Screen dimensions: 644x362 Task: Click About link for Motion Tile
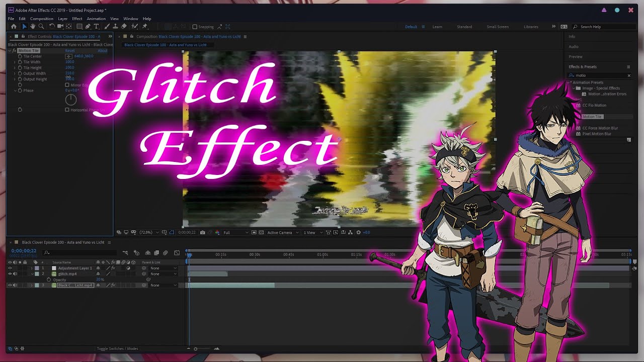pos(103,51)
